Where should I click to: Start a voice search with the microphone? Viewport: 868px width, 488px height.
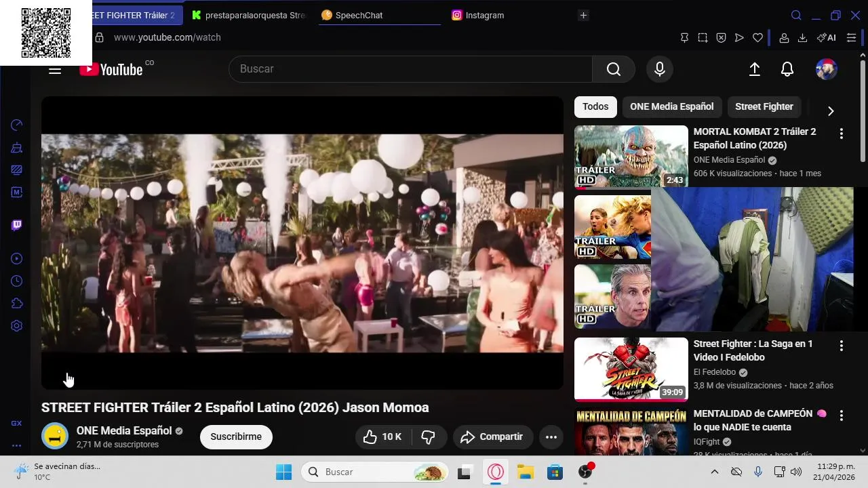[660, 69]
